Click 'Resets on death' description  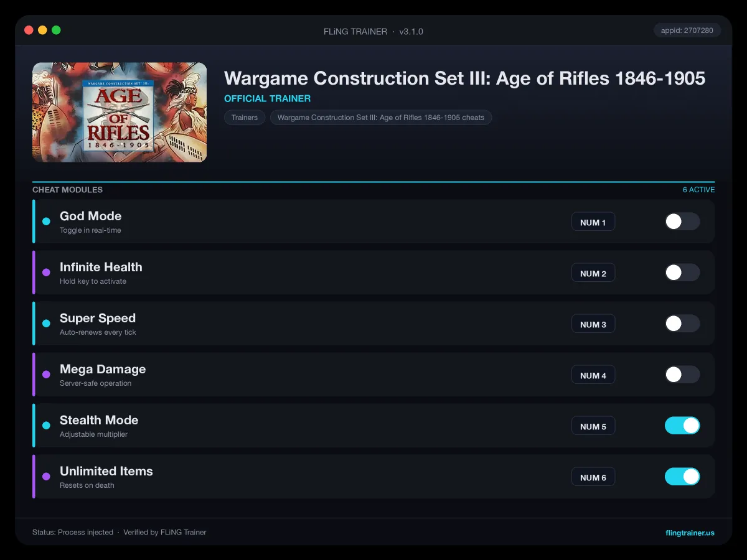point(87,485)
